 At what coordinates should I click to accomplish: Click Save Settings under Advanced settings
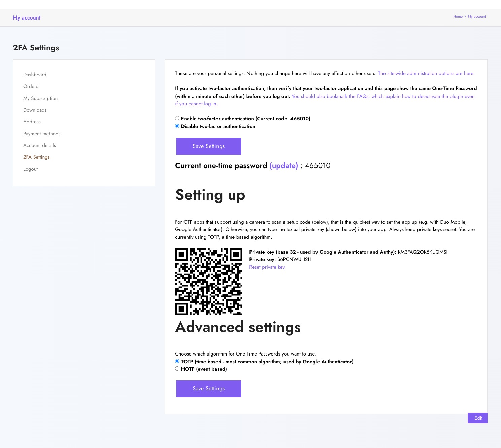(208, 389)
